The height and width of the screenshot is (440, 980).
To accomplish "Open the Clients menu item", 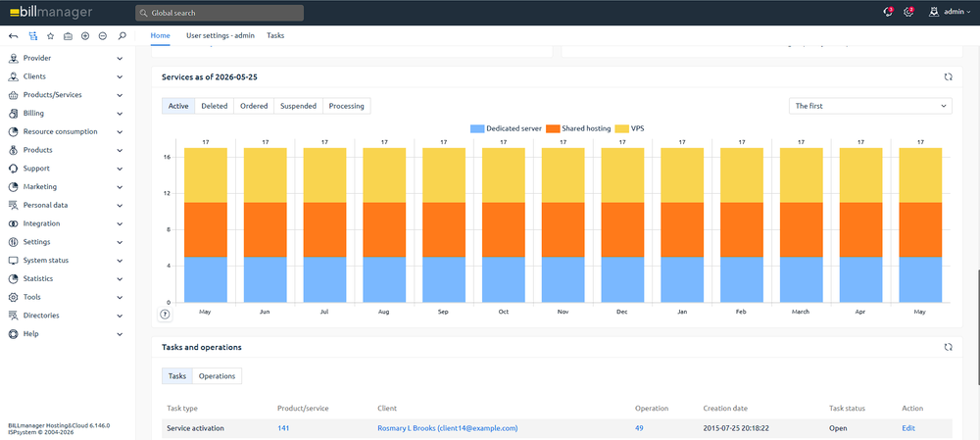I will (x=66, y=76).
